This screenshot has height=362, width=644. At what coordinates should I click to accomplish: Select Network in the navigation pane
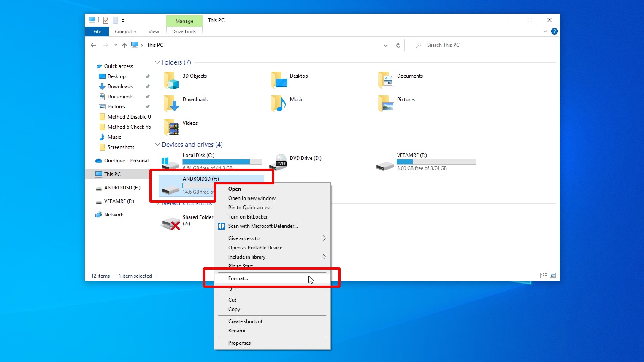pyautogui.click(x=114, y=215)
